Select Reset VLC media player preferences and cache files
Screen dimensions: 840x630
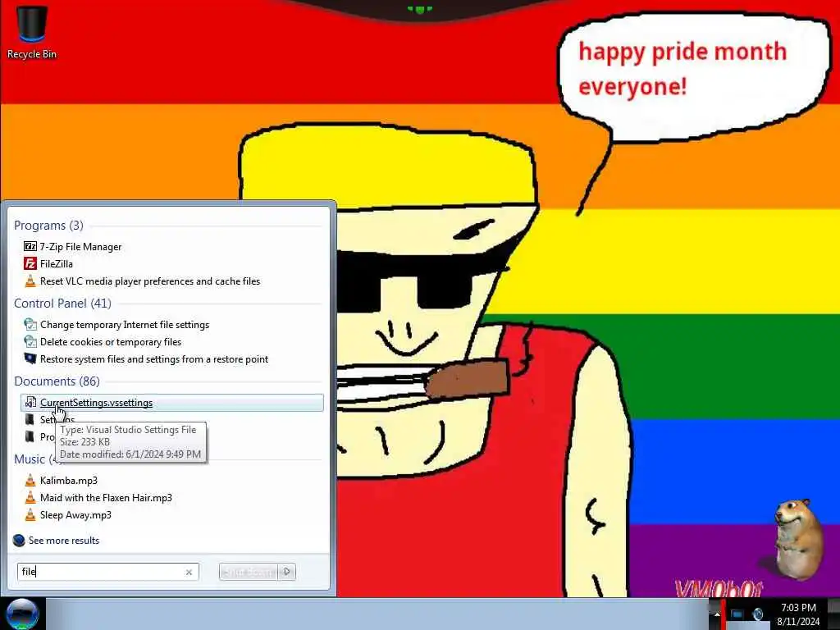[x=150, y=281]
